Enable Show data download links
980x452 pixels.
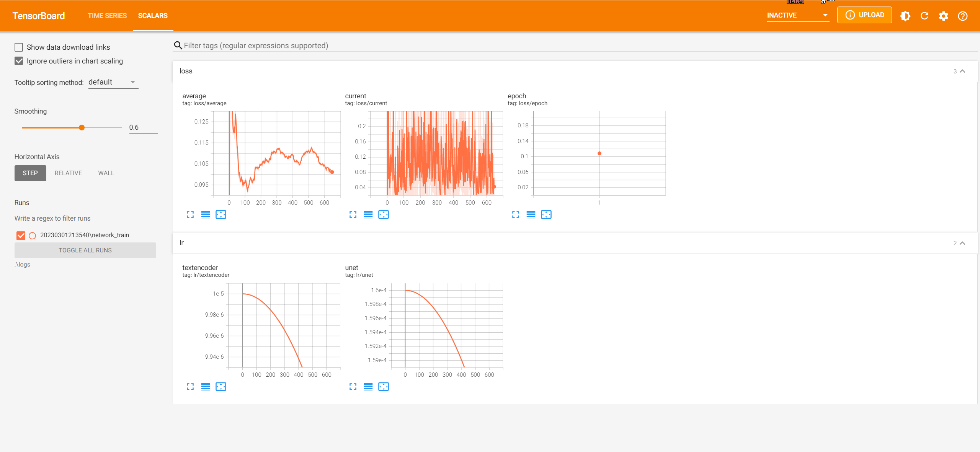pos(18,47)
